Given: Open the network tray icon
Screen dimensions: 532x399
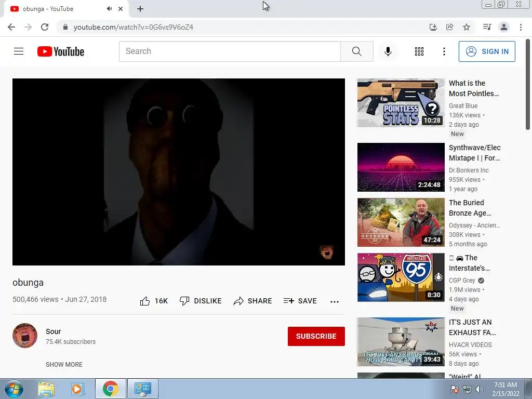Looking at the screenshot, I should 467,389.
